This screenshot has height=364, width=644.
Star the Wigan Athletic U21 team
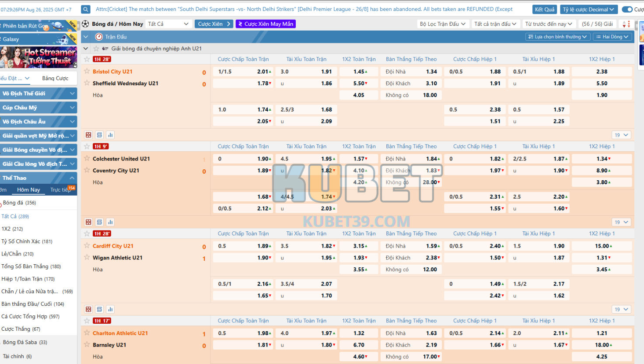(87, 258)
